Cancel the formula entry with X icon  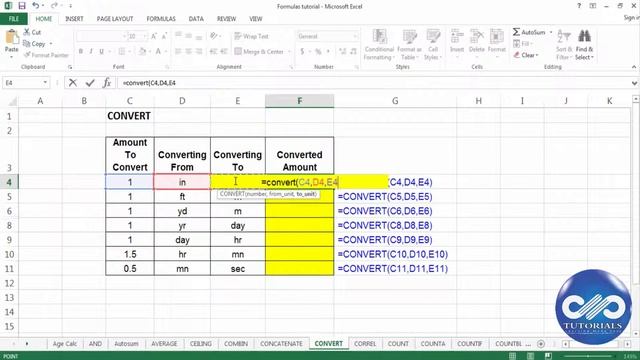73,83
